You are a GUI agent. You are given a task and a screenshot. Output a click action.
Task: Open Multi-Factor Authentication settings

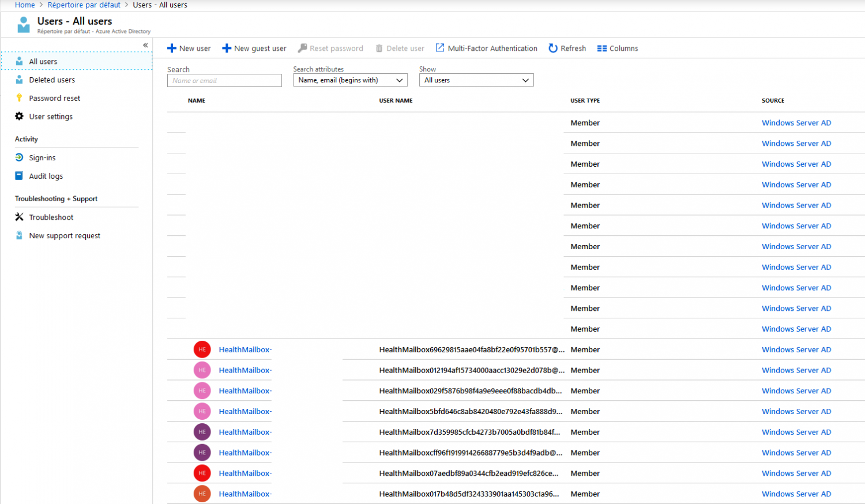point(486,48)
